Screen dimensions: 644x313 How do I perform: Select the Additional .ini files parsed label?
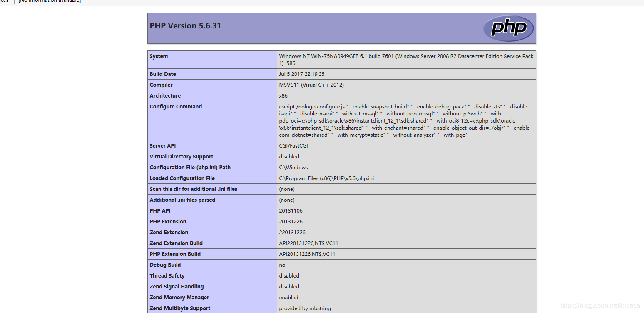pos(183,200)
